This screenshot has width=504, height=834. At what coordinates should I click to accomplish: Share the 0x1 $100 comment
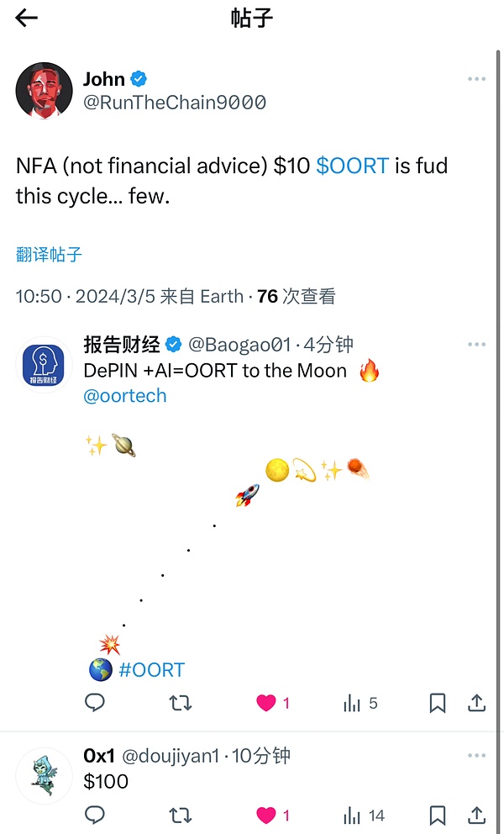click(x=476, y=815)
